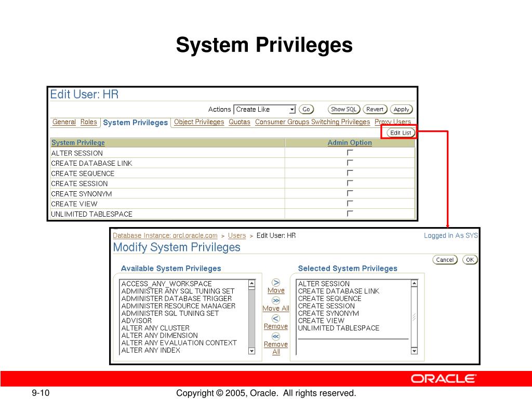
Task: Open Database Instance orcl.oracle.com breadcrumb
Action: coord(165,235)
